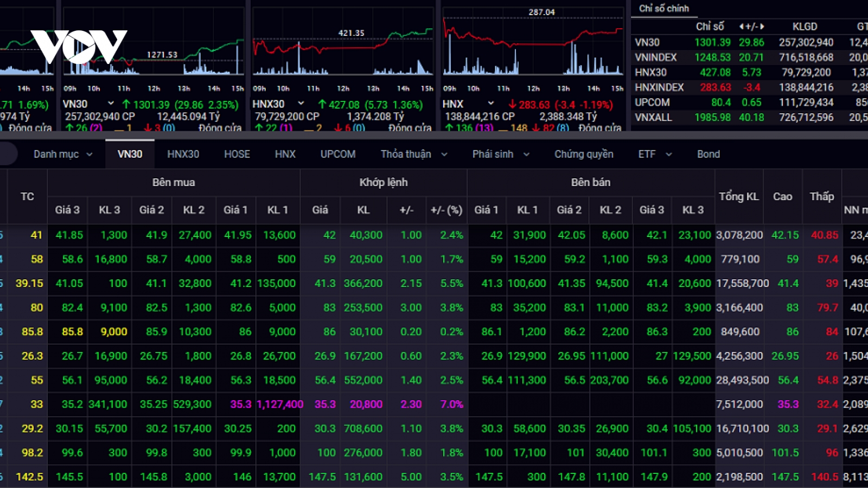This screenshot has width=868, height=488.
Task: Open the Danh mục dropdown
Action: 62,155
